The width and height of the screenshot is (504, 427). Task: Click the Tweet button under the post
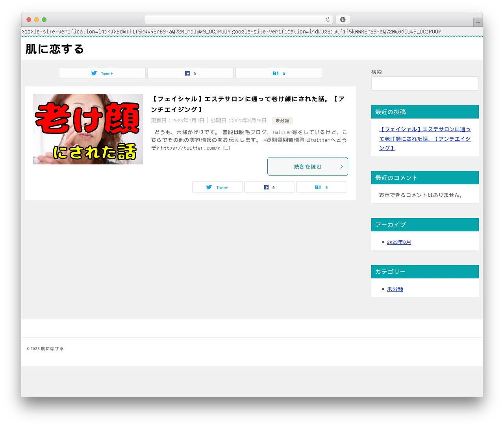(x=217, y=187)
